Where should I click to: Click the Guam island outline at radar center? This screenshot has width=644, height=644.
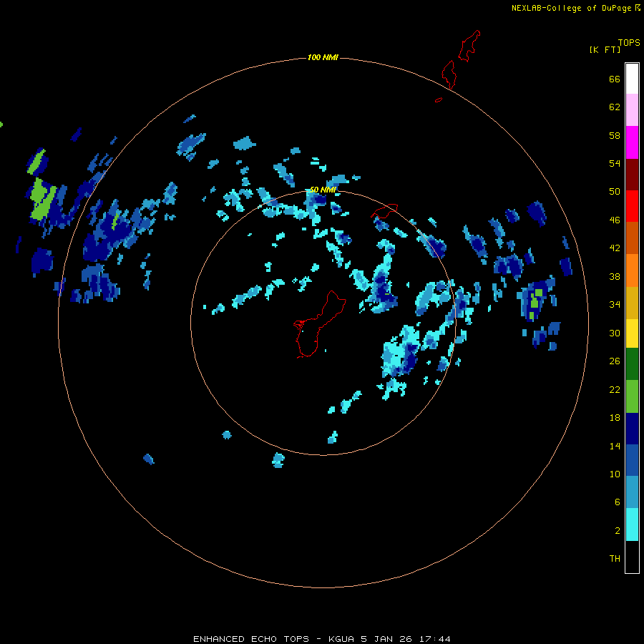pyautogui.click(x=320, y=324)
